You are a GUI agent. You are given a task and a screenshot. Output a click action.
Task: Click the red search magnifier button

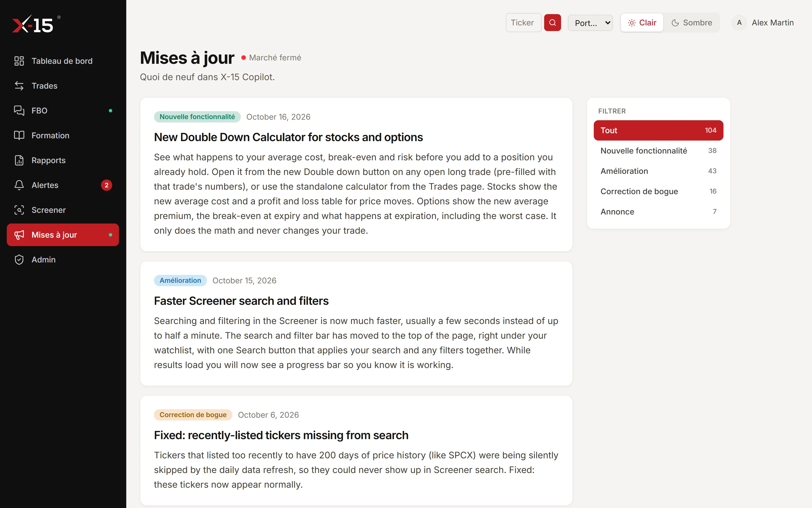(552, 23)
